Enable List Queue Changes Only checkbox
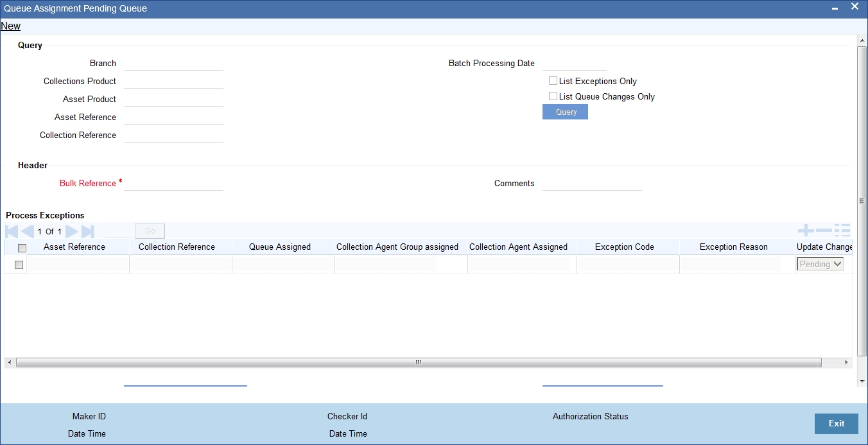868x445 pixels. click(x=553, y=96)
